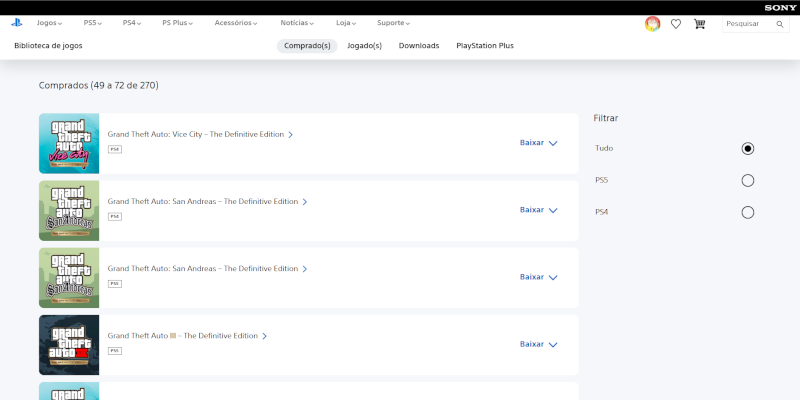Viewport: 800px width, 400px height.
Task: Click PS5 tag under Grand Theft Auto III
Action: 115,351
